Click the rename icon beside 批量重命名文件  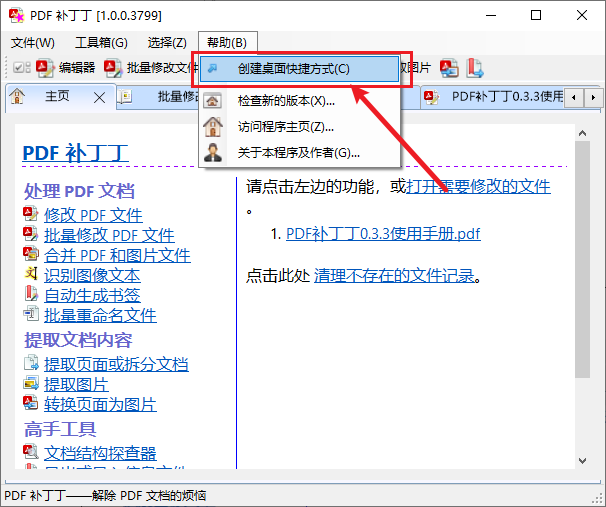31,314
